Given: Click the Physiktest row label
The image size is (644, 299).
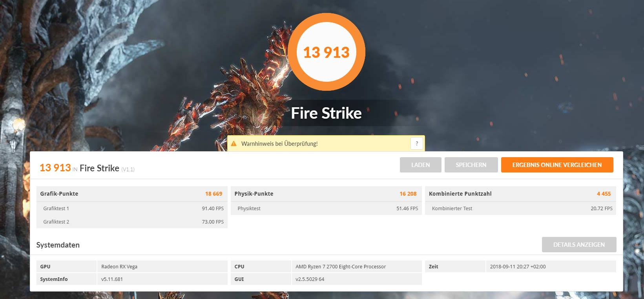Looking at the screenshot, I should [x=249, y=209].
